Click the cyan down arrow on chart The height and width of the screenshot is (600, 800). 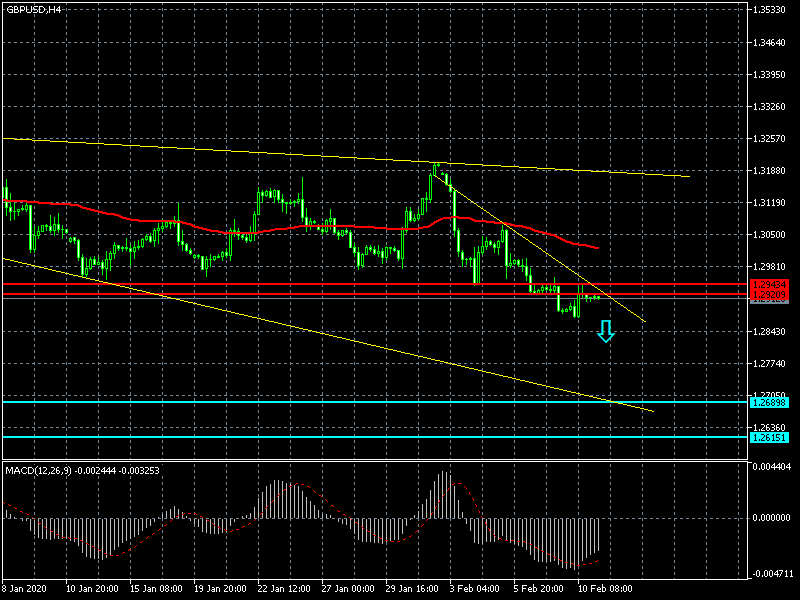[605, 331]
